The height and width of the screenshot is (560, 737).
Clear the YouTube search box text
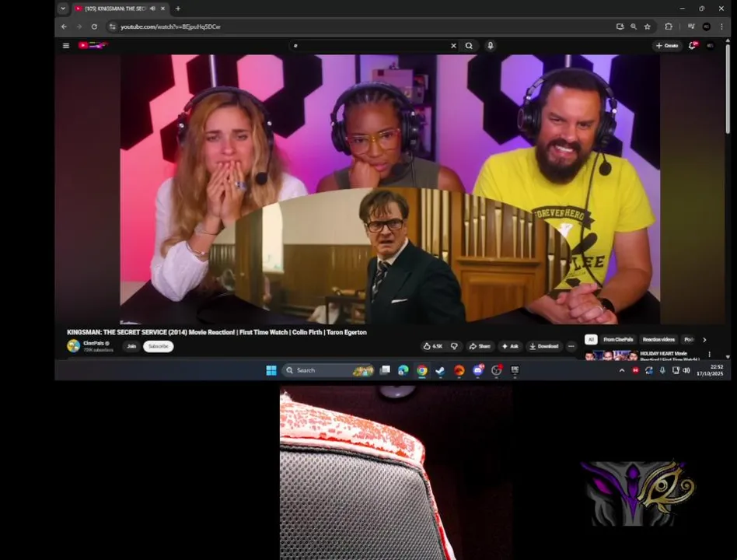click(x=453, y=46)
